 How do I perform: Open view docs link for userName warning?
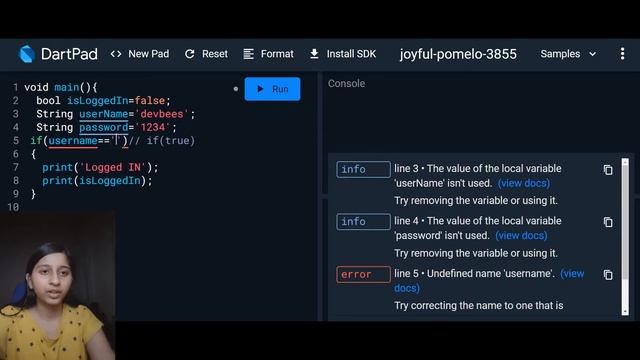click(x=524, y=183)
